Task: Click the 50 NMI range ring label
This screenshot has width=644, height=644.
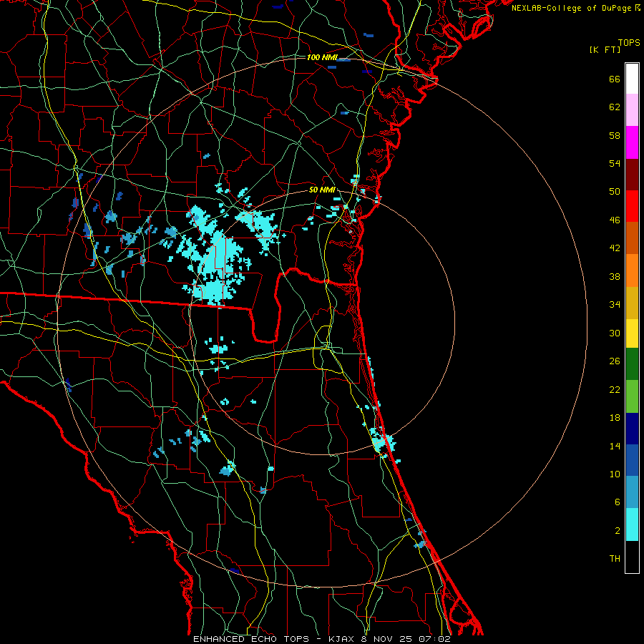Action: pyautogui.click(x=322, y=190)
